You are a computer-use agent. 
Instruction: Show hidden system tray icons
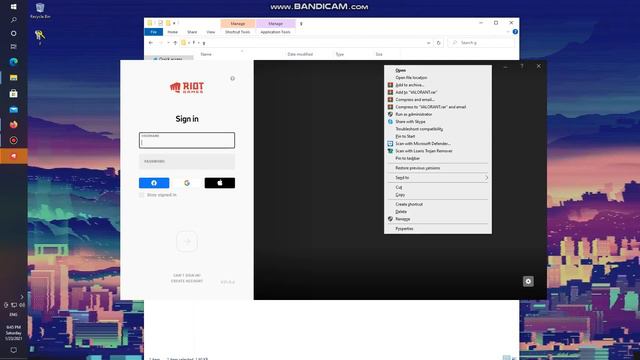point(22,297)
